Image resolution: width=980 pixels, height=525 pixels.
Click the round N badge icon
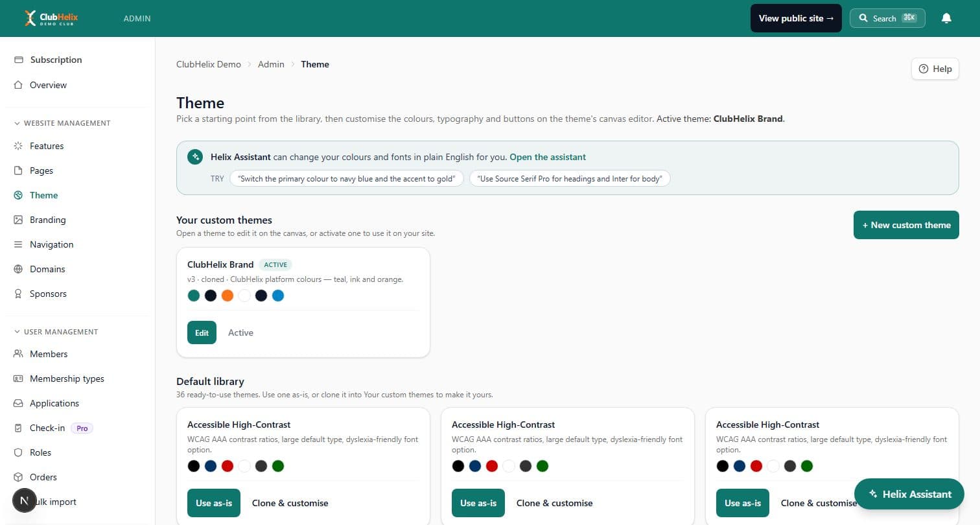(25, 500)
